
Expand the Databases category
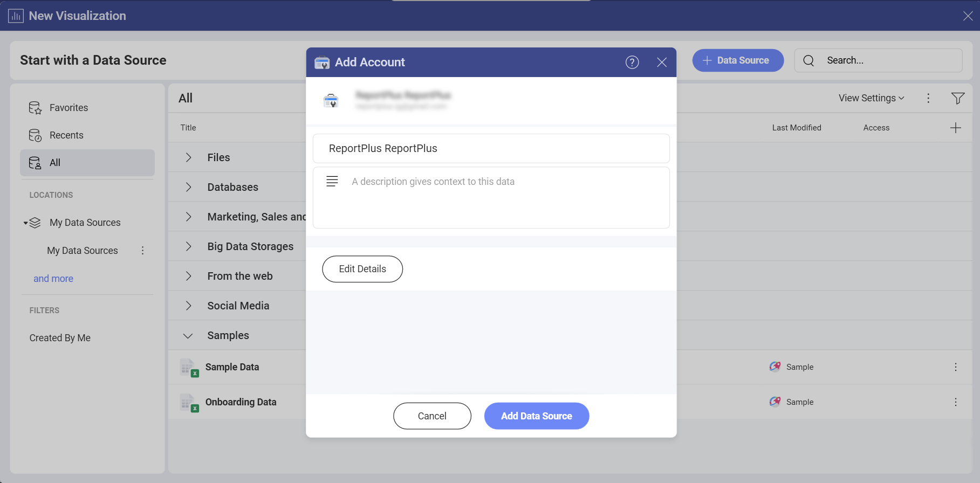pyautogui.click(x=188, y=187)
